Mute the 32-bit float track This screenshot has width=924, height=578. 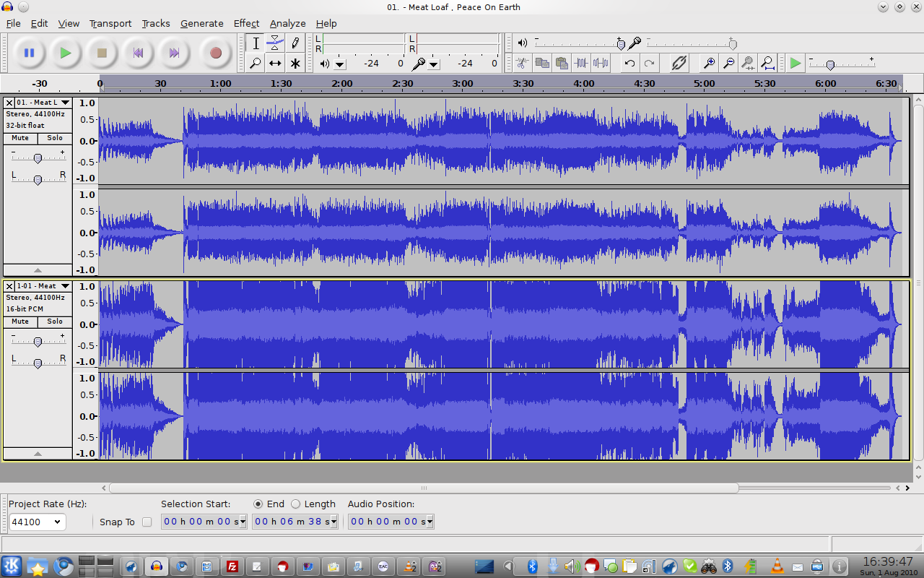tap(20, 138)
